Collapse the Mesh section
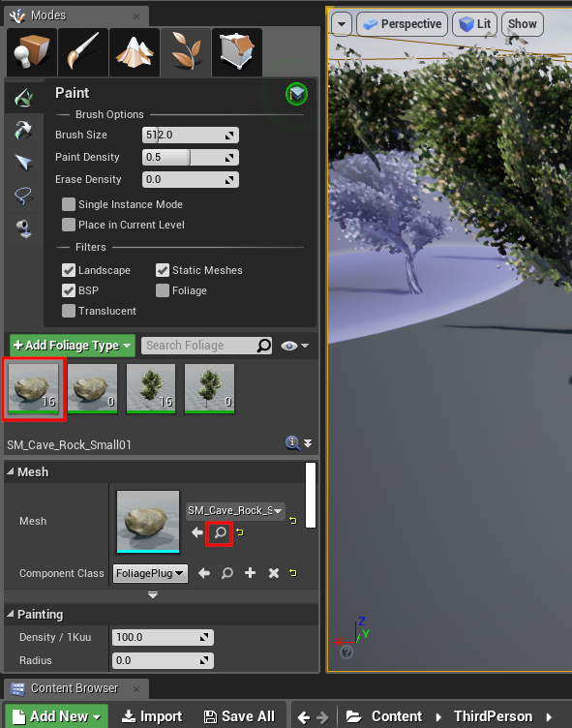The image size is (572, 728). (11, 471)
